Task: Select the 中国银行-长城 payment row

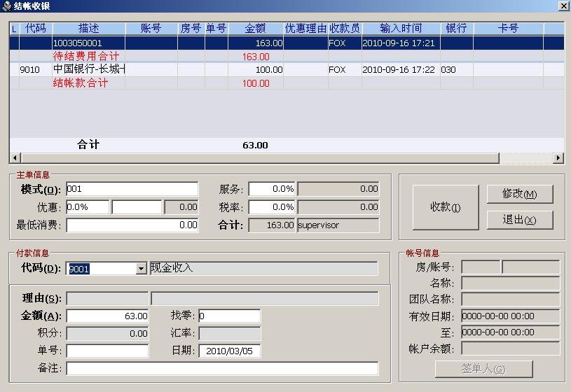Action: tap(287, 69)
